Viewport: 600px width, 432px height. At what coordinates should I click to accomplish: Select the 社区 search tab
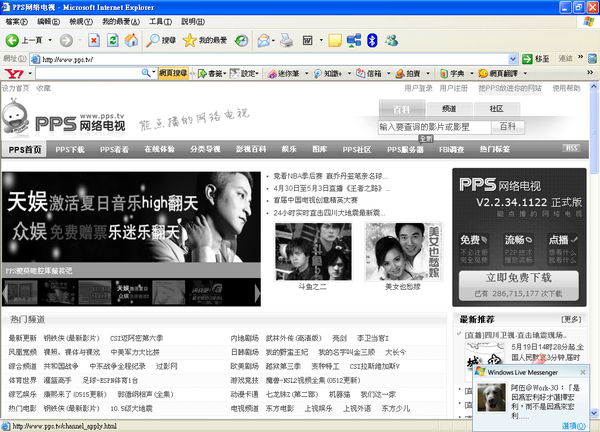pos(497,109)
